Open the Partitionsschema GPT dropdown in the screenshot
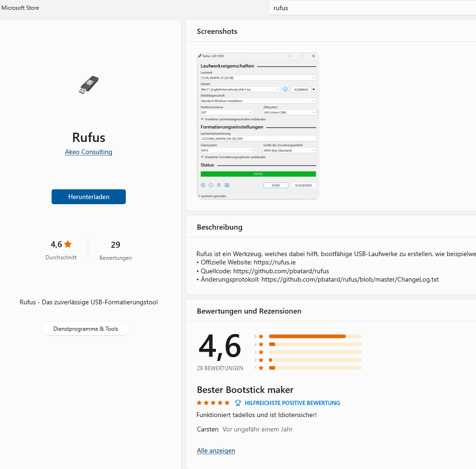 (x=227, y=112)
